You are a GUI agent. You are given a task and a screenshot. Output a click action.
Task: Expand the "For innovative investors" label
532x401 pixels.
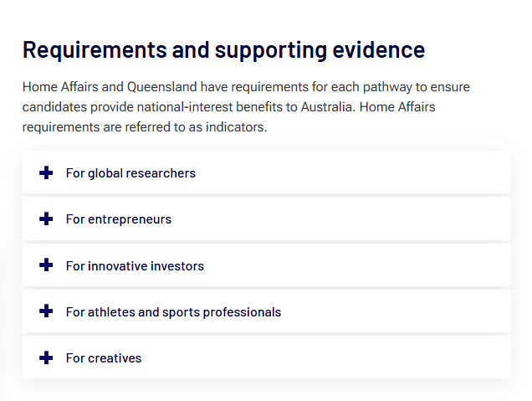click(x=135, y=266)
